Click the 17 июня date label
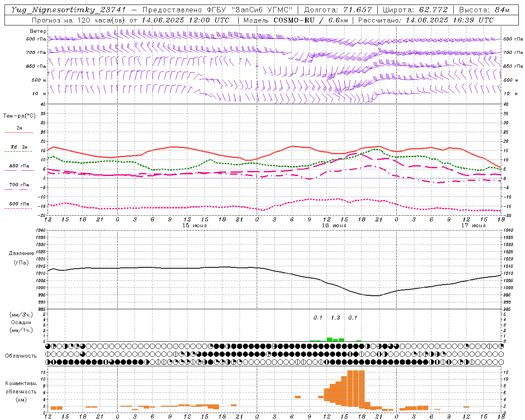525x420 pixels. [473, 226]
